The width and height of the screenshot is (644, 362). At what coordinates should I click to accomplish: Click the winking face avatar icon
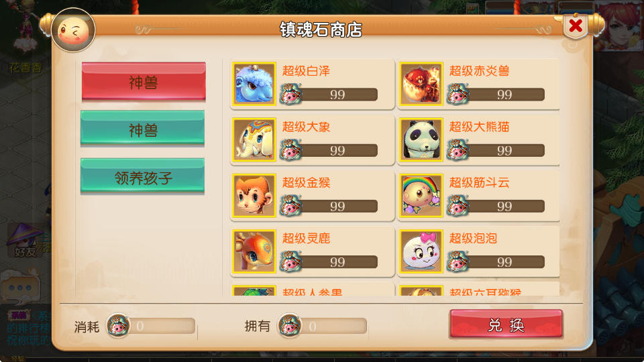[74, 30]
